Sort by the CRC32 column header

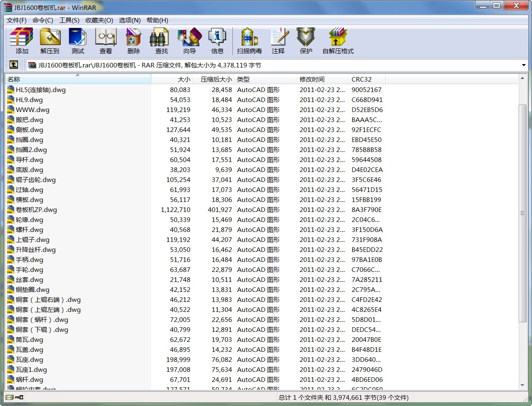pos(367,79)
